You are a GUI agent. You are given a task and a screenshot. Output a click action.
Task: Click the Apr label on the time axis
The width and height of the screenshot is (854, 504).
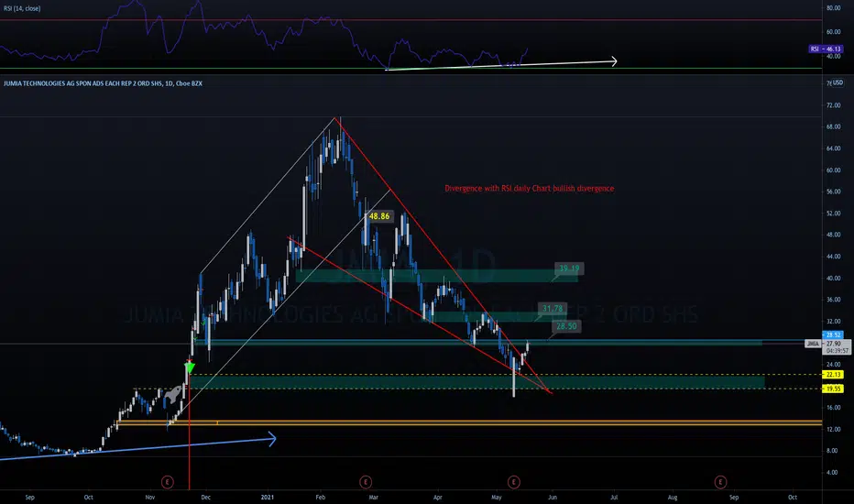438,497
